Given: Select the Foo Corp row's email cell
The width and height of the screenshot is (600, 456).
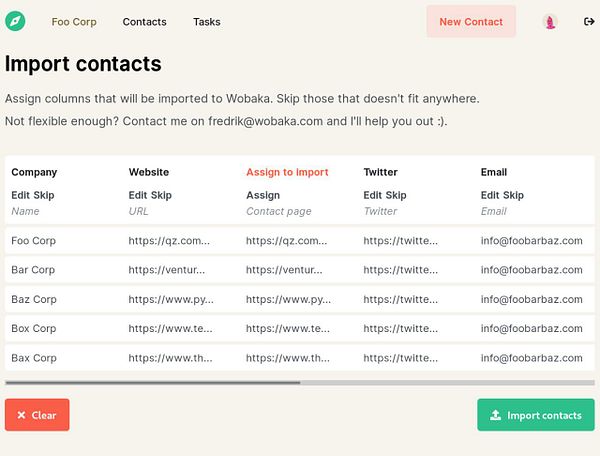Looking at the screenshot, I should tap(531, 240).
